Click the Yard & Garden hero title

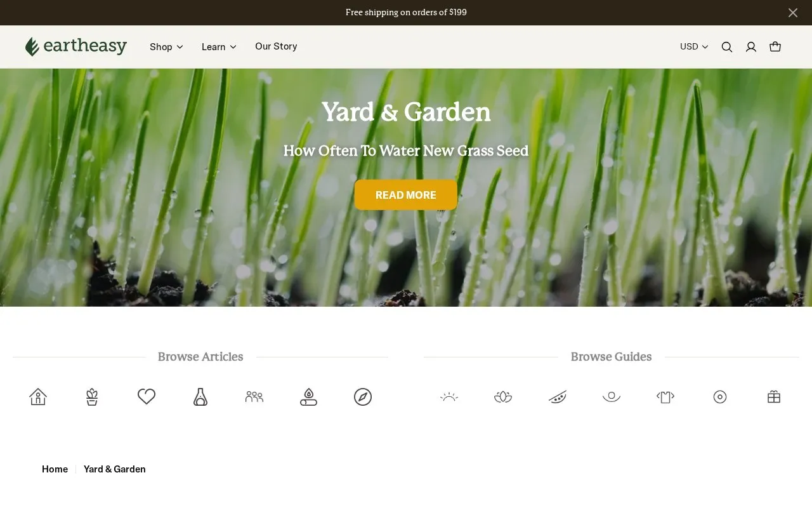(x=406, y=112)
